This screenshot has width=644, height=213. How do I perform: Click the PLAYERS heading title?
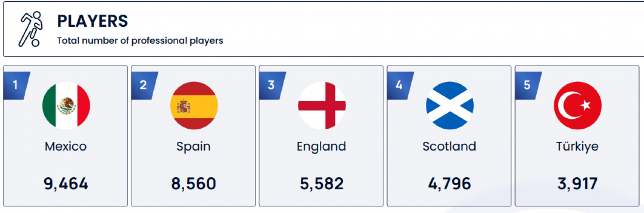(x=93, y=21)
